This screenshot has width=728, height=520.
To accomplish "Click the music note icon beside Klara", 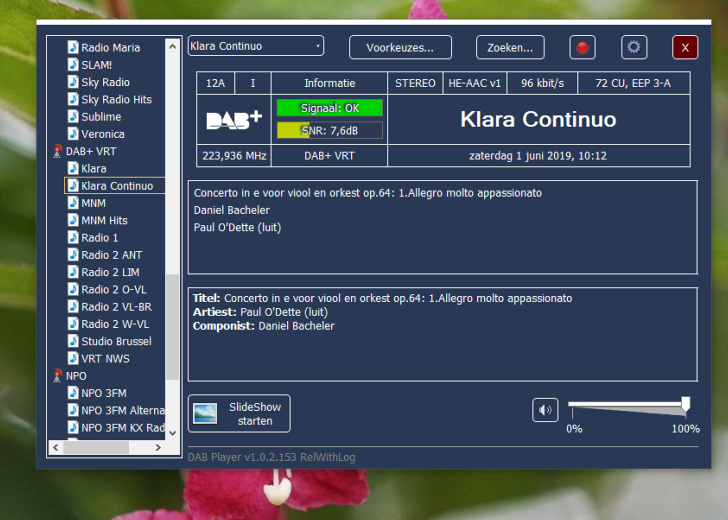I will pos(73,169).
